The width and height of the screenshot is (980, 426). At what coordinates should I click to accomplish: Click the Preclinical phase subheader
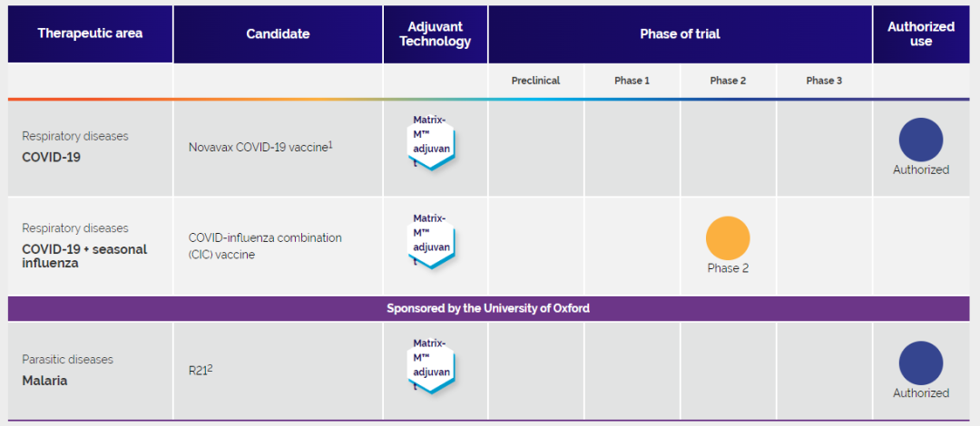[535, 81]
